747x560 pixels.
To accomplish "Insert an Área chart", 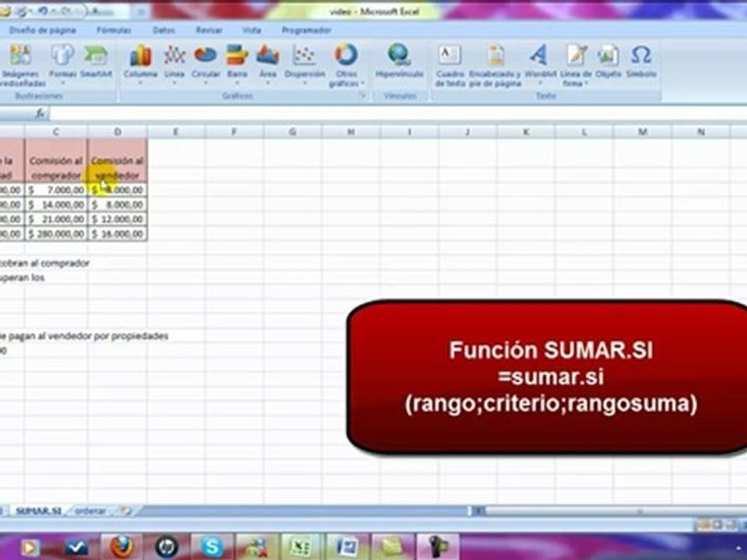I will [x=268, y=63].
